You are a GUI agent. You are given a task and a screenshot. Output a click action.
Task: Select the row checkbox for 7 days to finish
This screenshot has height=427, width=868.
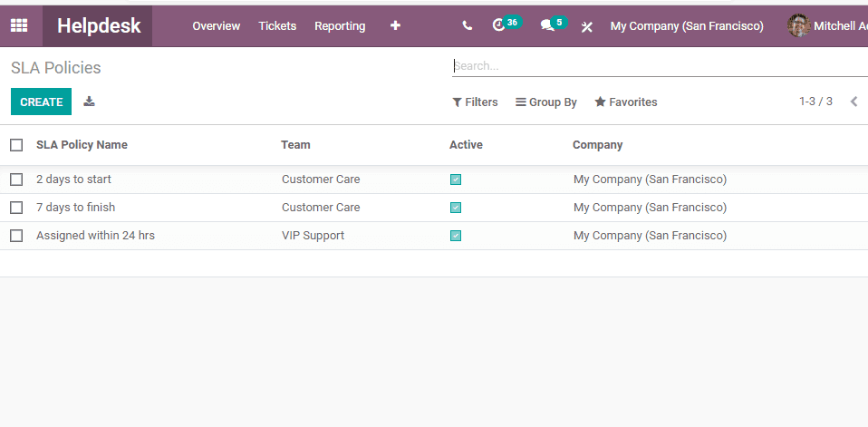coord(16,208)
